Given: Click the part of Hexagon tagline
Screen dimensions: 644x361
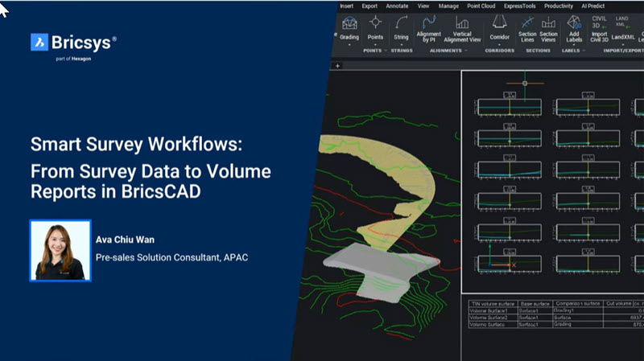Looking at the screenshot, I should 73,59.
